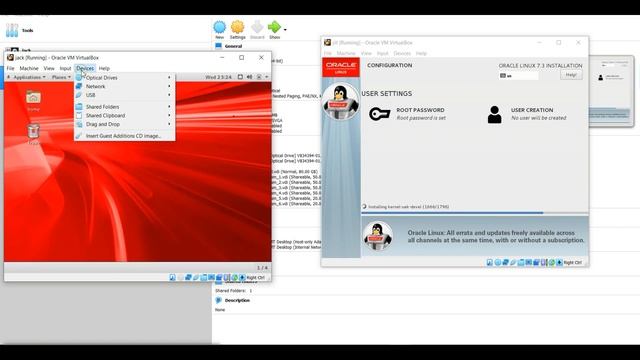
Task: Open Machine menu in jack window
Action: click(29, 68)
